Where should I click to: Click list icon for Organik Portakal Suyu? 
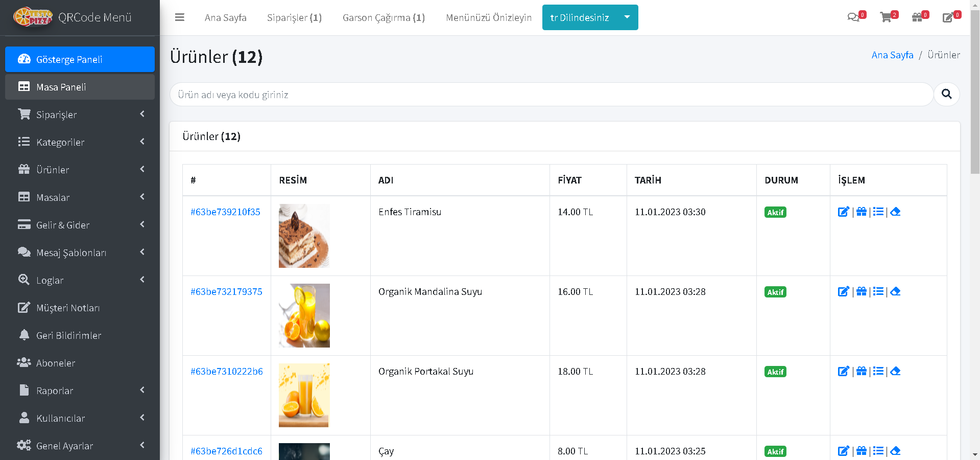click(x=878, y=371)
